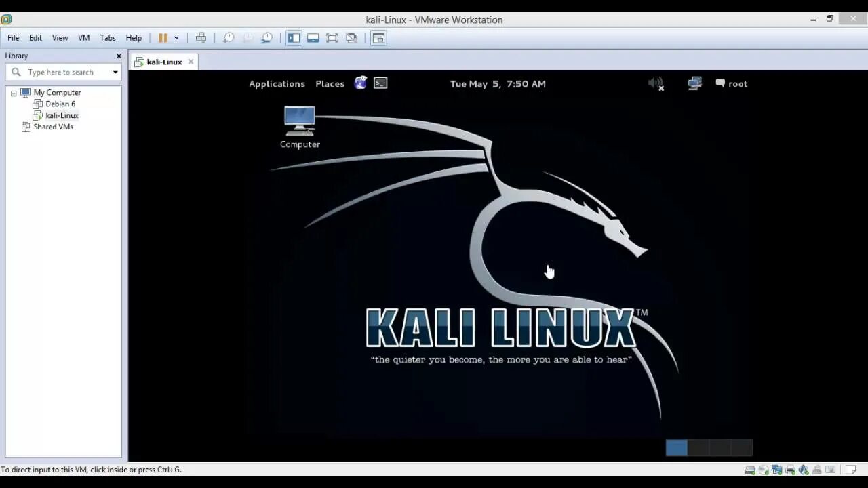Click the printer device status icon
This screenshot has height=488, width=868.
tap(790, 469)
